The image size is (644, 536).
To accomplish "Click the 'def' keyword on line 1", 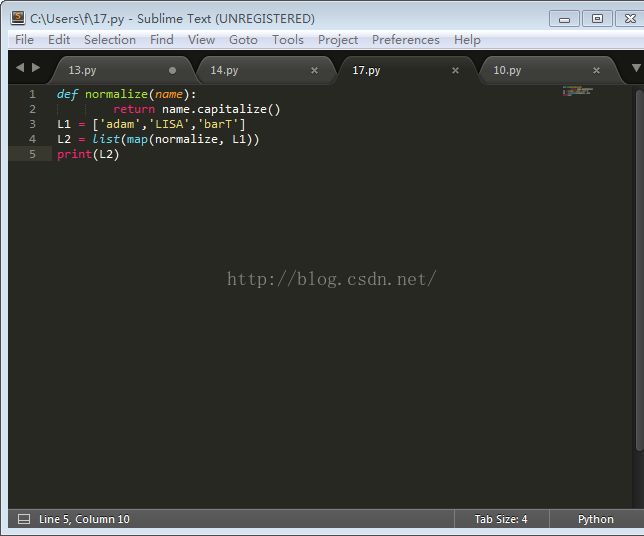I will click(67, 94).
